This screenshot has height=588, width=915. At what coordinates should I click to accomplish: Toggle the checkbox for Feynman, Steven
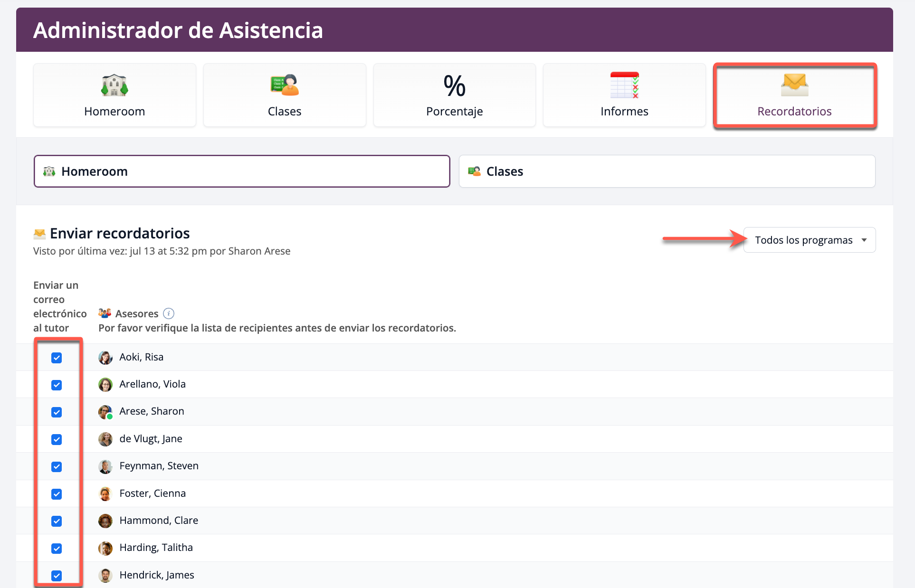point(57,467)
